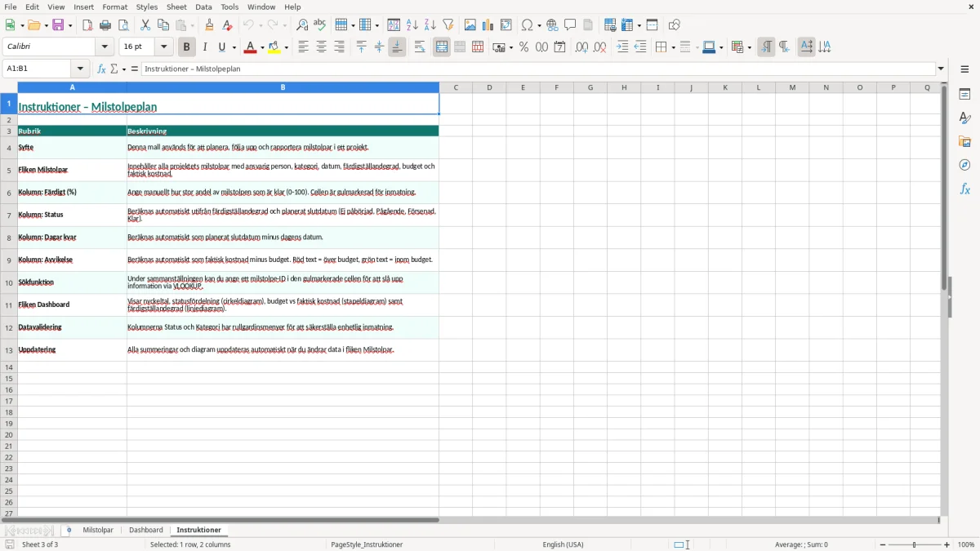Image resolution: width=980 pixels, height=551 pixels.
Task: Open Borders dropdown arrow
Action: tap(672, 47)
